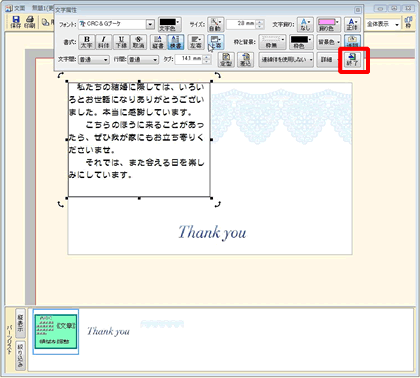The image size is (420, 378).
Task: Click the 差込 insert field icon
Action: (x=245, y=59)
